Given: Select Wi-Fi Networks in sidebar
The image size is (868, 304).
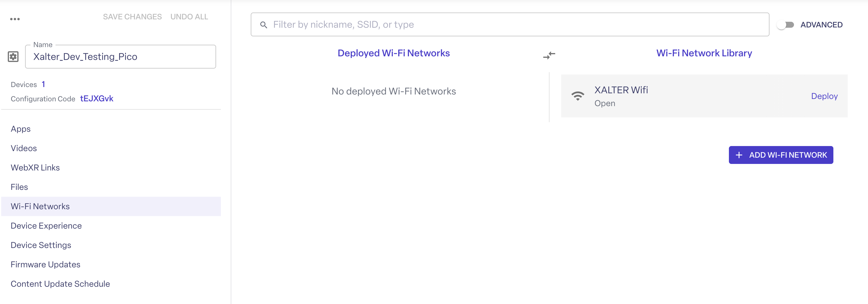Looking at the screenshot, I should tap(111, 207).
